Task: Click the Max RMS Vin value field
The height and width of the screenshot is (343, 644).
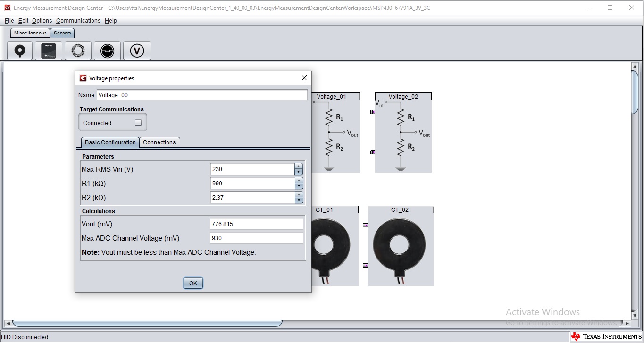Action: tap(252, 169)
